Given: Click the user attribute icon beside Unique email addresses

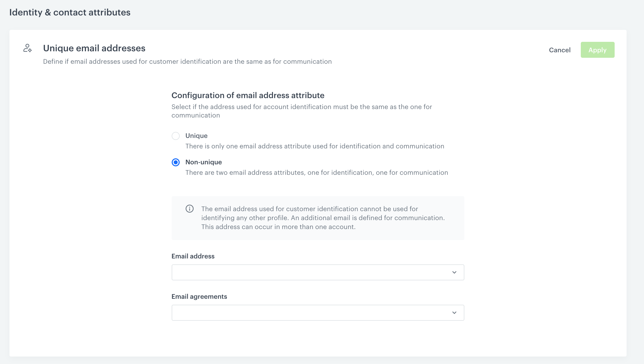Looking at the screenshot, I should coord(27,48).
